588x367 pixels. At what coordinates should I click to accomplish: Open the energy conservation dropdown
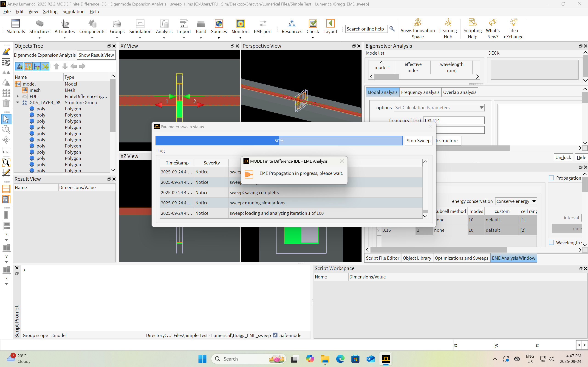(x=516, y=201)
